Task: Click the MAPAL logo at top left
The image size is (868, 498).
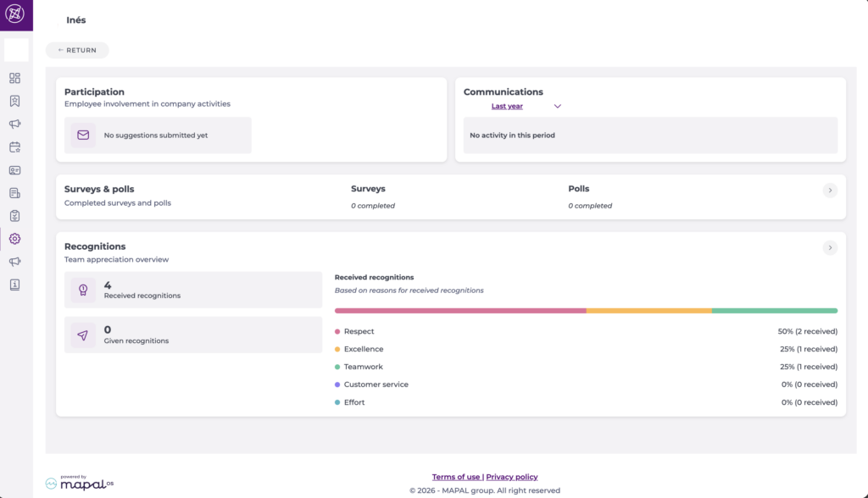Action: [15, 14]
